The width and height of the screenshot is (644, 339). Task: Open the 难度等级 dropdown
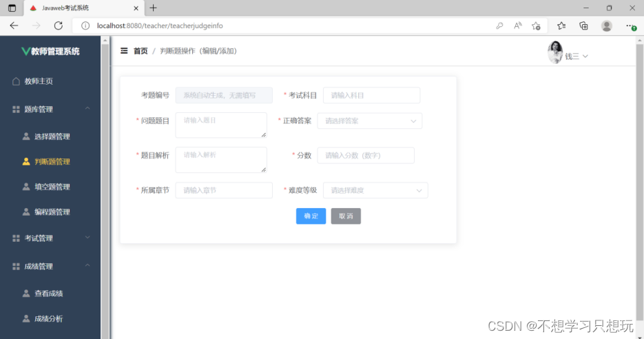point(375,190)
